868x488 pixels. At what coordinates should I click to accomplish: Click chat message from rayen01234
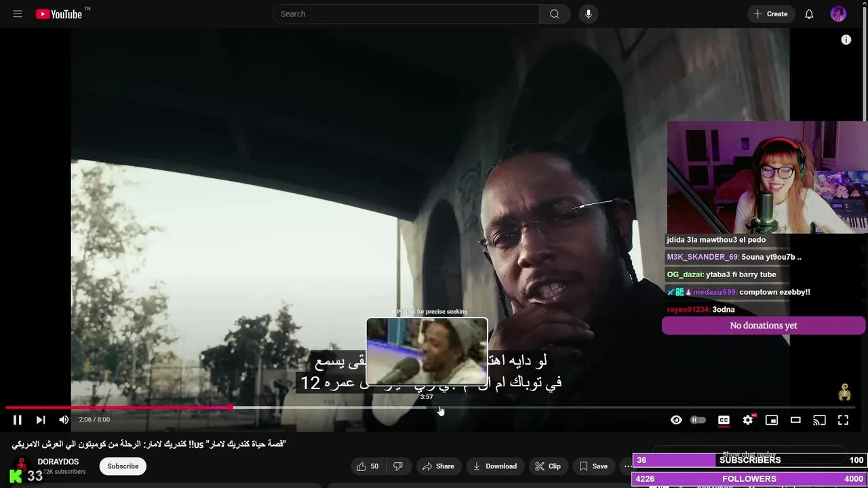pos(701,310)
